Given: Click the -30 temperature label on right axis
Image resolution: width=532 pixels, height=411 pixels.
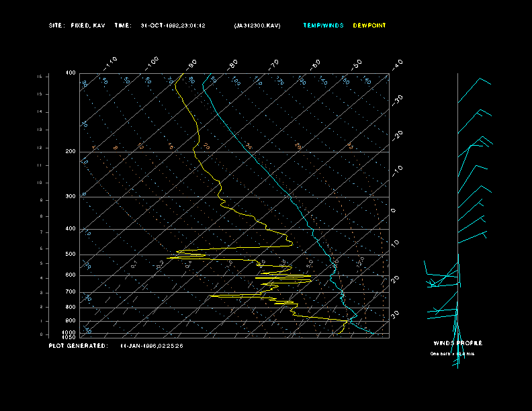Looking at the screenshot, I should (x=397, y=100).
